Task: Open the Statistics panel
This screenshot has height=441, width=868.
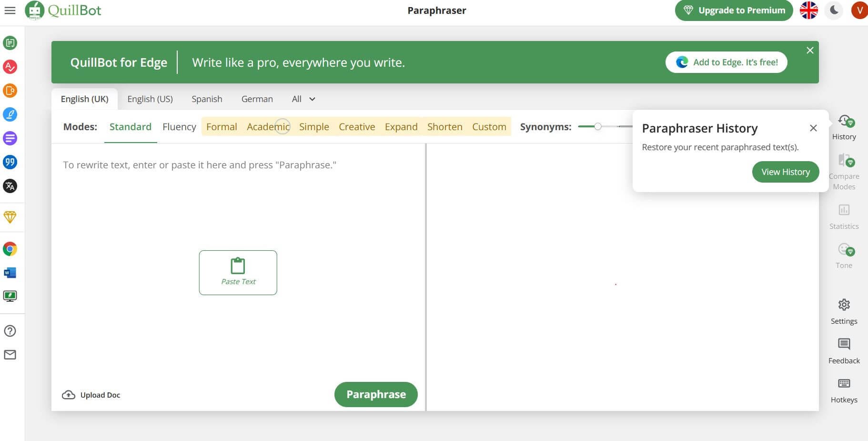Action: click(844, 216)
